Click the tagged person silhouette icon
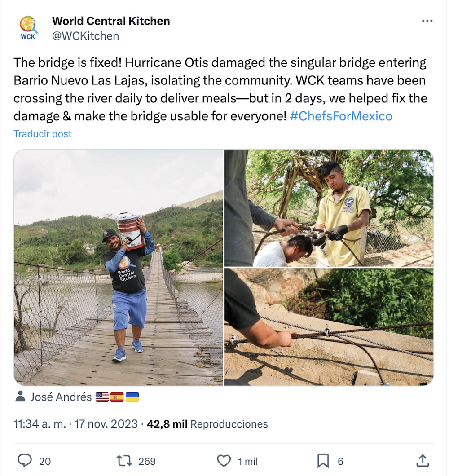This screenshot has width=449, height=476. point(20,397)
